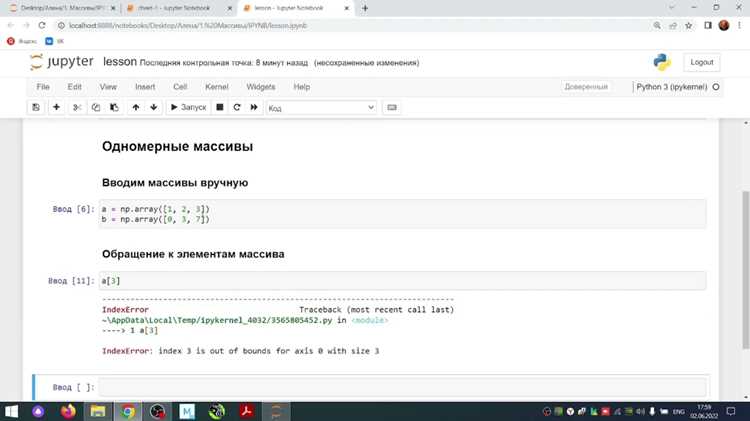Move selected cell up arrow
The width and height of the screenshot is (750, 421).
pyautogui.click(x=136, y=108)
